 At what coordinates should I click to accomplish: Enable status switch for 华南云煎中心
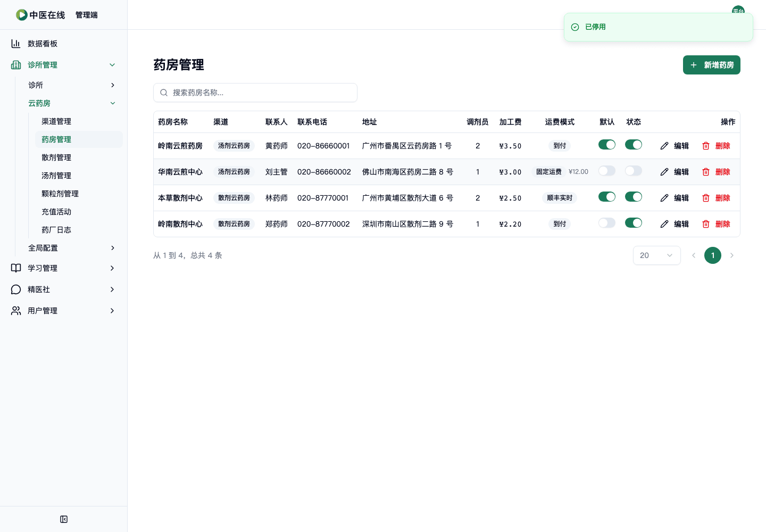click(x=634, y=171)
